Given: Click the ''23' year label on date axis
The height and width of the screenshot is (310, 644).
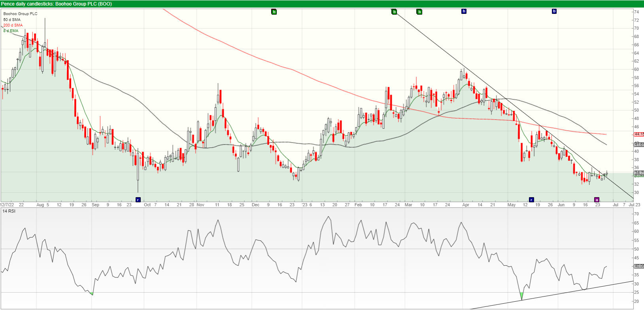Looking at the screenshot, I should tap(304, 205).
